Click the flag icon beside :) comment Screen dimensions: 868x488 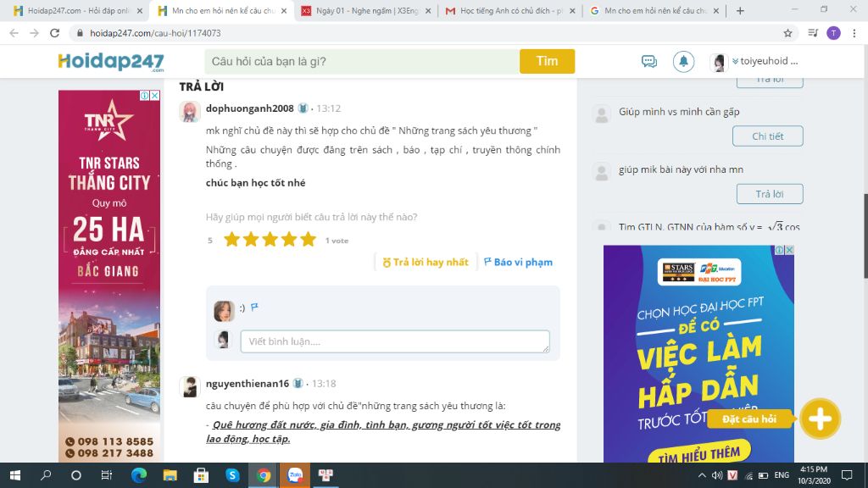click(254, 307)
